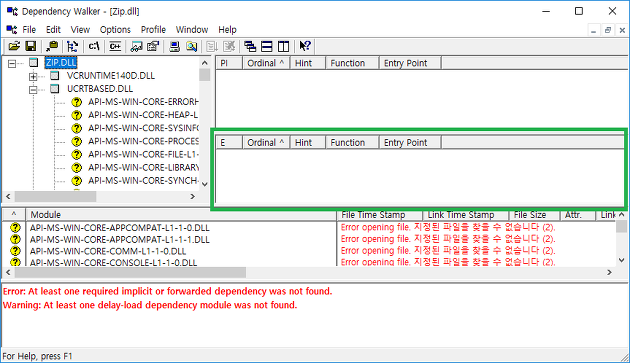630x363 pixels.
Task: Open the File menu
Action: click(x=29, y=30)
